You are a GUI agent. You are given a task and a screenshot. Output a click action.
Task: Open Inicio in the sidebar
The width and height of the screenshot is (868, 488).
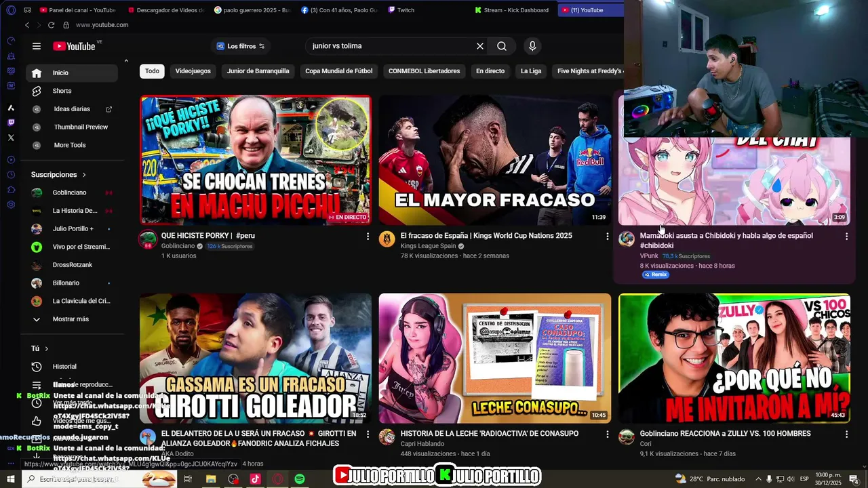point(72,73)
